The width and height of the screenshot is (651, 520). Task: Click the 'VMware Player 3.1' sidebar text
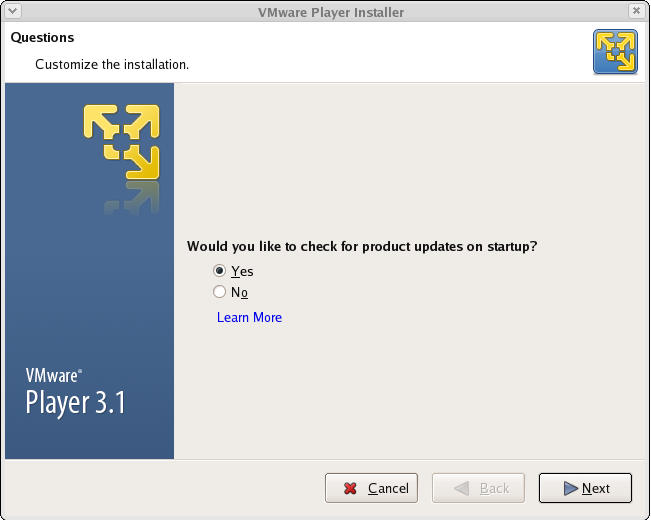(76, 392)
